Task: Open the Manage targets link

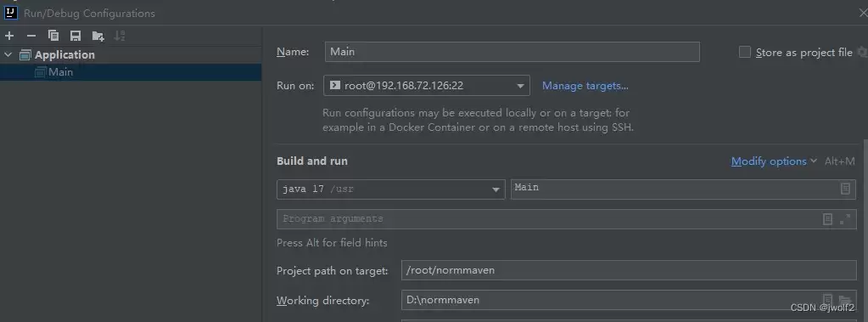Action: click(x=585, y=85)
